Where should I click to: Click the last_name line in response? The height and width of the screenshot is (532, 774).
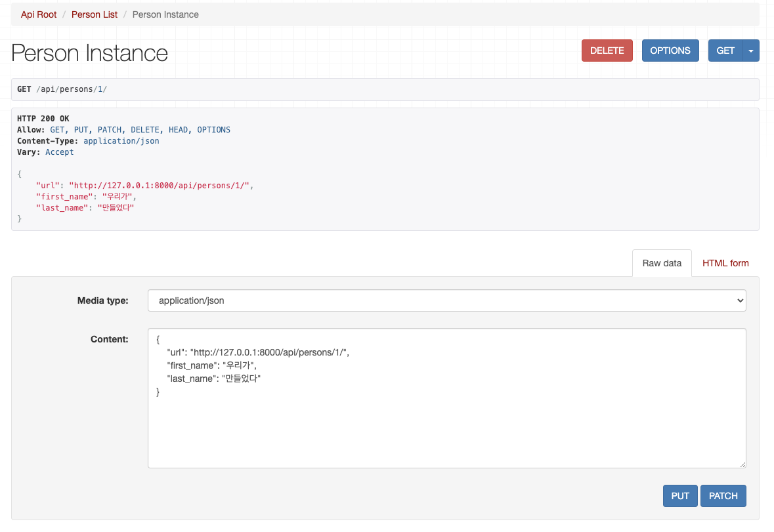point(85,208)
